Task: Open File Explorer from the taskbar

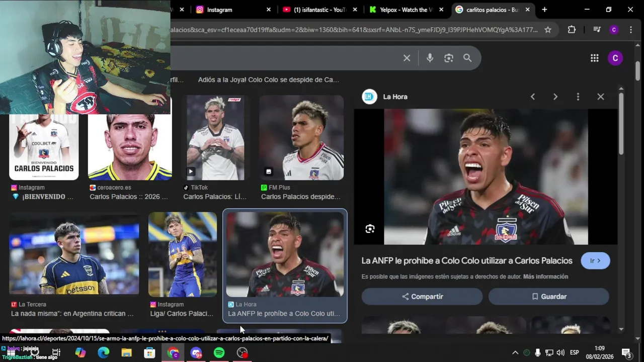Action: click(126, 353)
